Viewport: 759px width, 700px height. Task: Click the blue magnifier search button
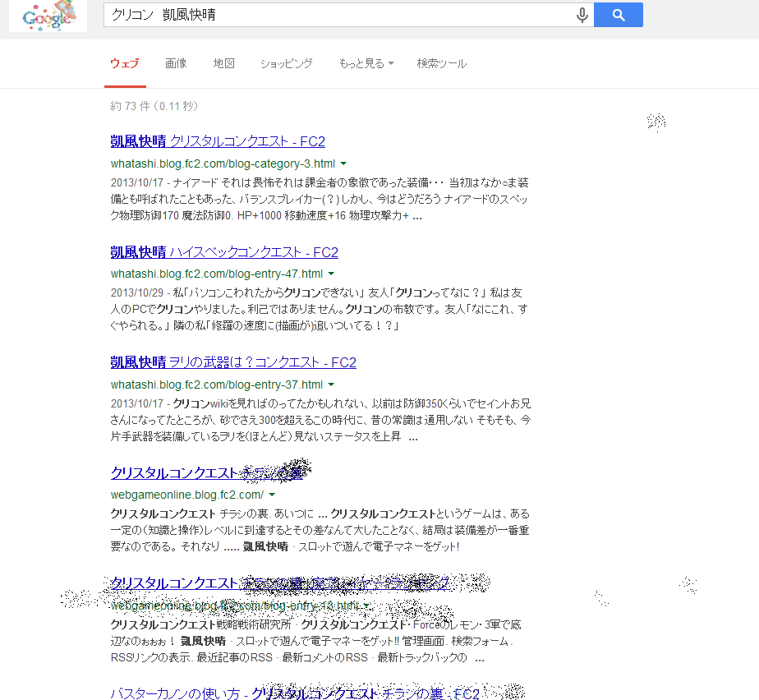(619, 15)
